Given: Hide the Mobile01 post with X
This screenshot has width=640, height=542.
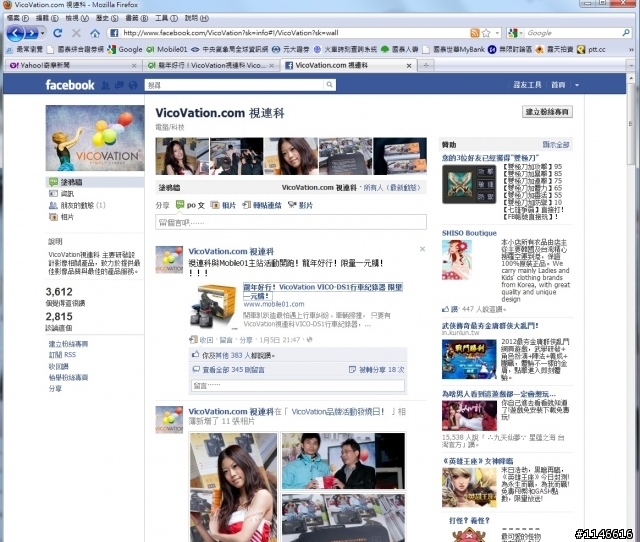Looking at the screenshot, I should [422, 249].
